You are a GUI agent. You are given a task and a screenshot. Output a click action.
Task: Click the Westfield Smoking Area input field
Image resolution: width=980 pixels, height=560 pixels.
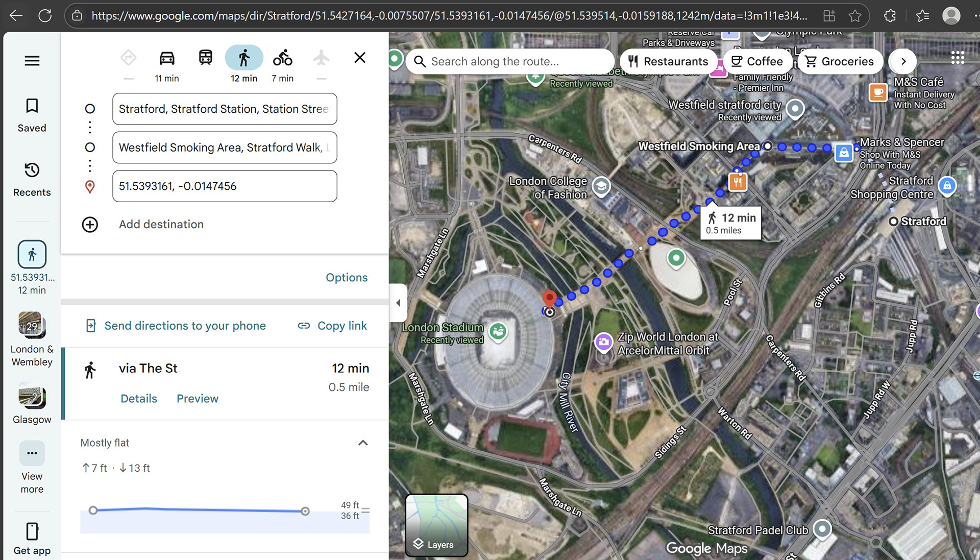(224, 148)
